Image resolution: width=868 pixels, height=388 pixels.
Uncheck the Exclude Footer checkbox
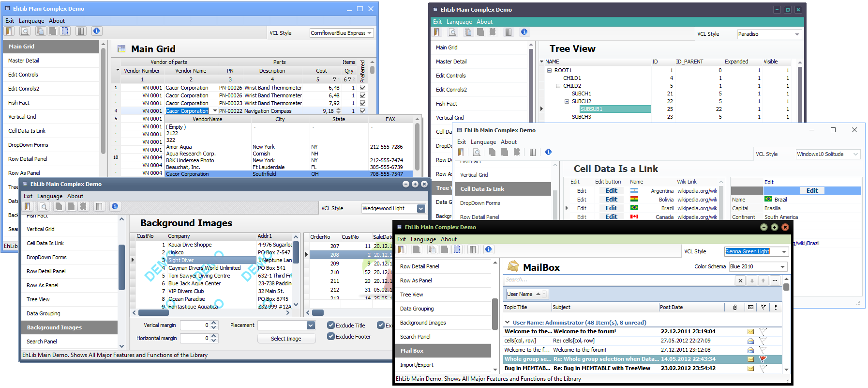pyautogui.click(x=331, y=337)
